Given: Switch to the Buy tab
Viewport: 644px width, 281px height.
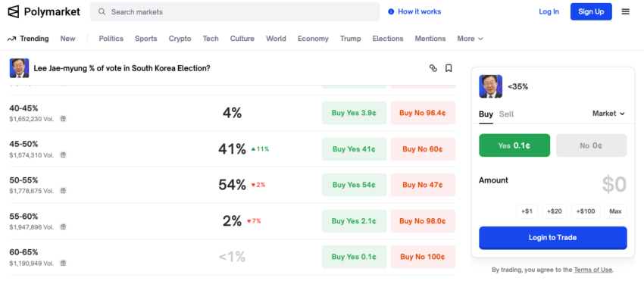Looking at the screenshot, I should pyautogui.click(x=486, y=114).
